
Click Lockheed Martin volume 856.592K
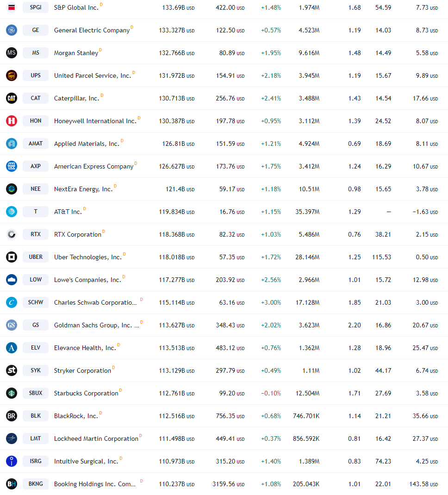point(306,439)
